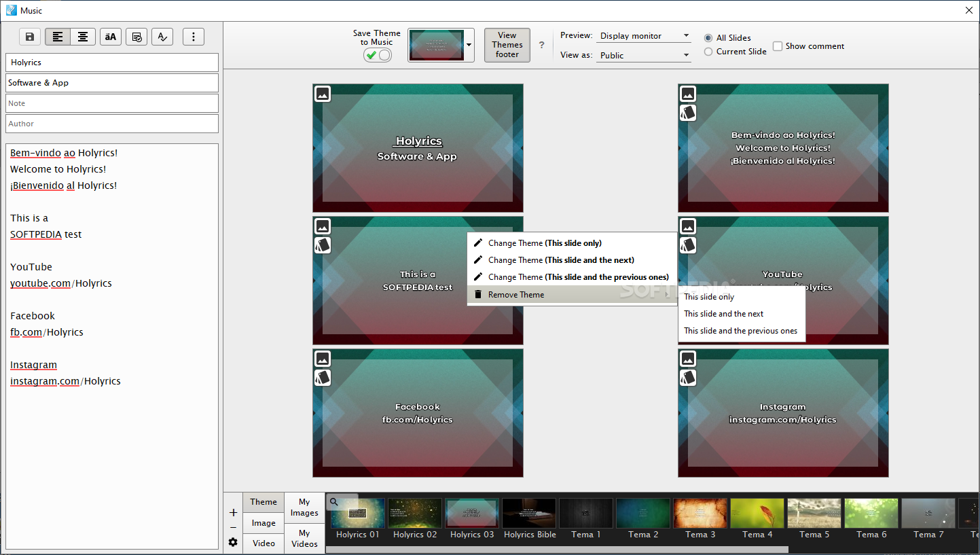The width and height of the screenshot is (980, 555).
Task: Select the Remove Theme menu entry
Action: (572, 295)
